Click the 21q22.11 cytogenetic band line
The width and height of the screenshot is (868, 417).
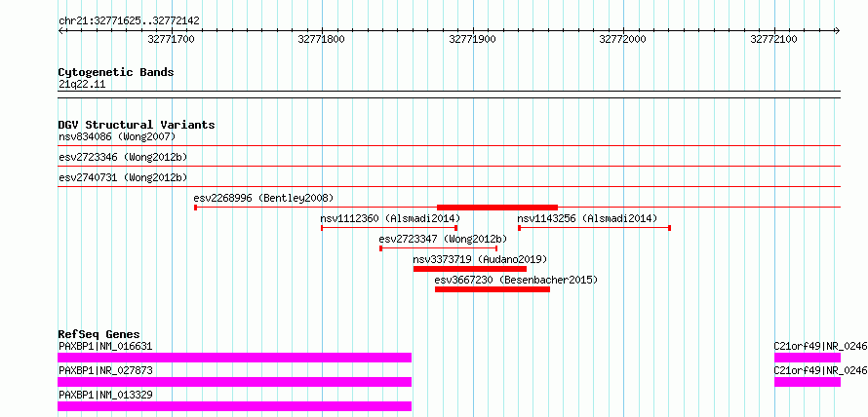click(449, 94)
